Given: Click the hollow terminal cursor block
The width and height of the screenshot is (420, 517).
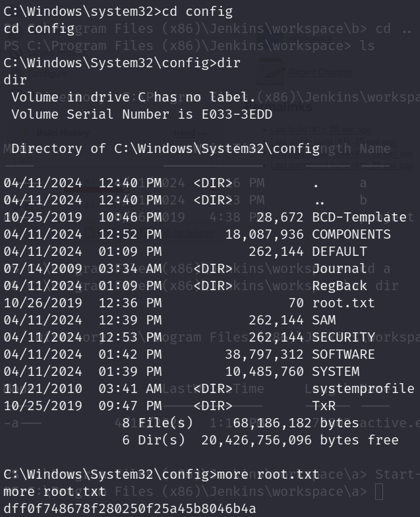Looking at the screenshot, I should 379,492.
